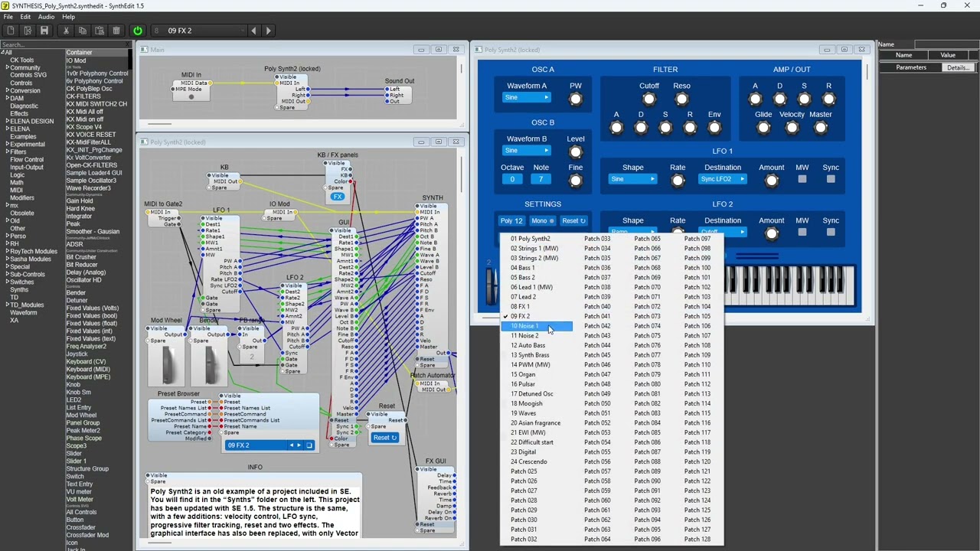Viewport: 980px width, 551px height.
Task: Click the Details button in Parameters panel
Action: point(958,67)
